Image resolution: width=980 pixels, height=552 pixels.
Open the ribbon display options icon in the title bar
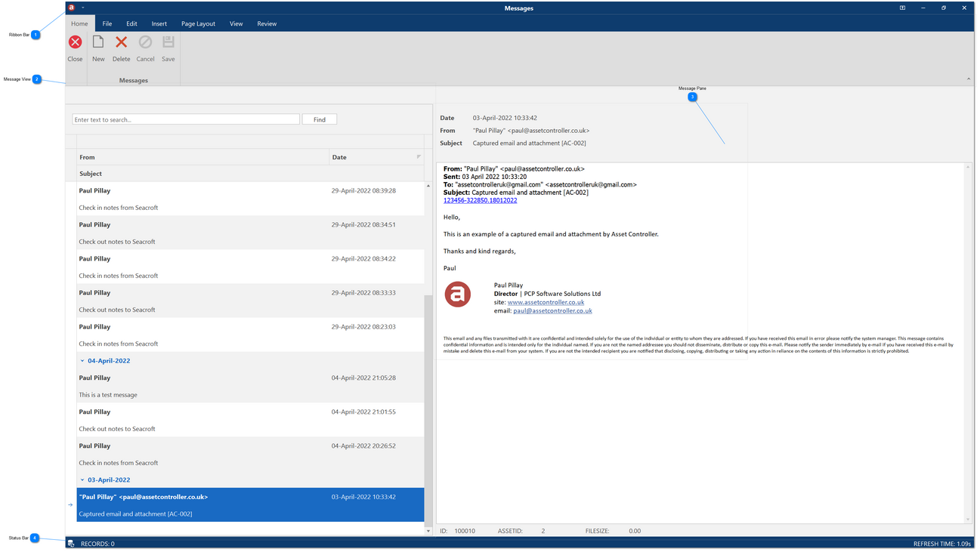pyautogui.click(x=902, y=8)
